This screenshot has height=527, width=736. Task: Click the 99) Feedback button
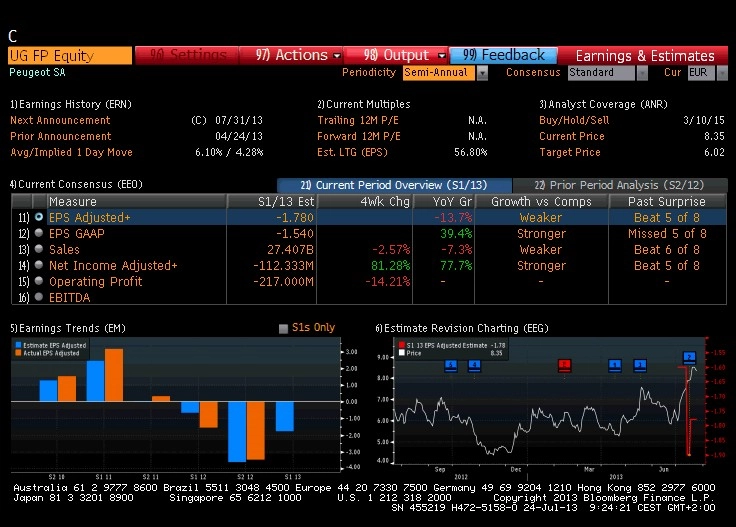pyautogui.click(x=503, y=55)
